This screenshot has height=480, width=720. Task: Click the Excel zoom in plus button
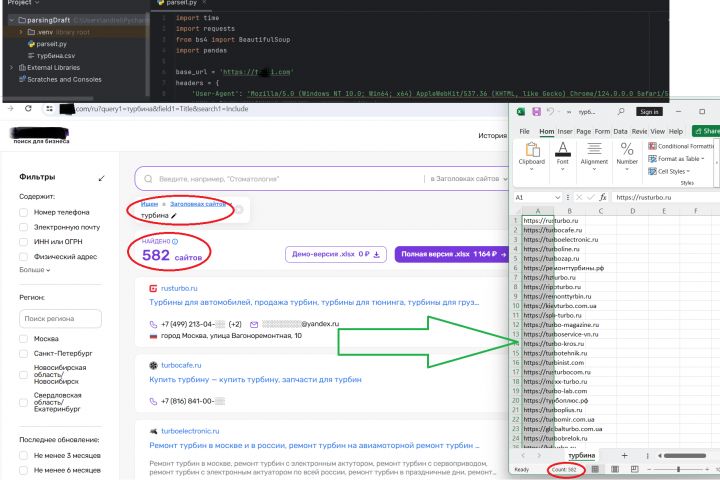click(x=707, y=469)
